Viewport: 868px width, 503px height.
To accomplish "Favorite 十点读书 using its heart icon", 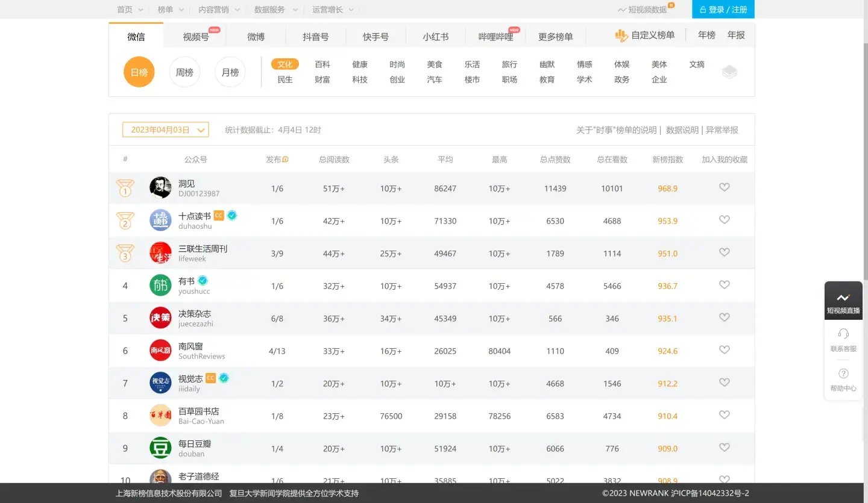I will point(725,220).
